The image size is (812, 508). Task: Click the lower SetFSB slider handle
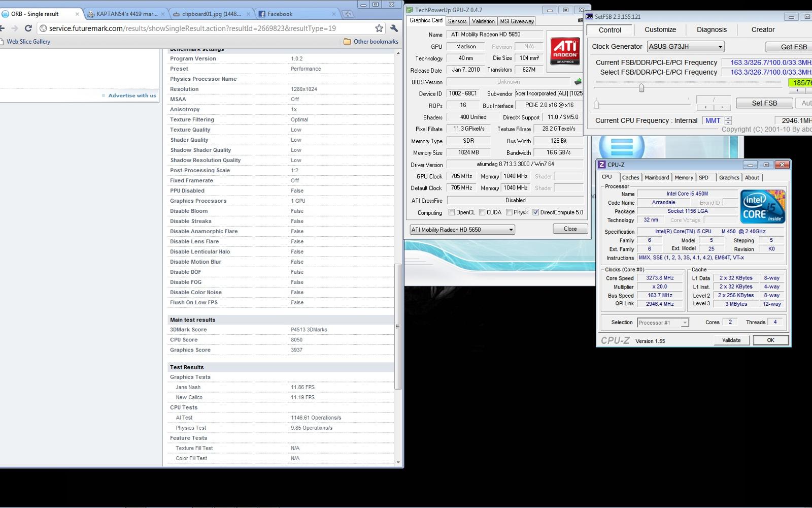pos(597,105)
